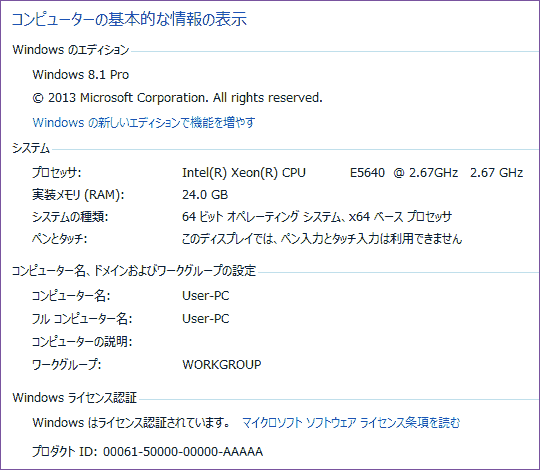Open マイクロソフト ソフトウェア ライセンス条項を読む link
This screenshot has height=470, width=540.
351,422
